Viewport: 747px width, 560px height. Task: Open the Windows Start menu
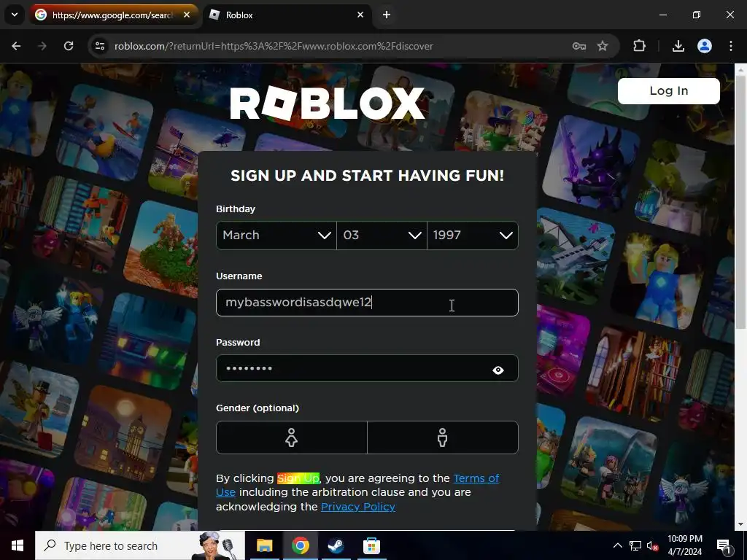(18, 545)
